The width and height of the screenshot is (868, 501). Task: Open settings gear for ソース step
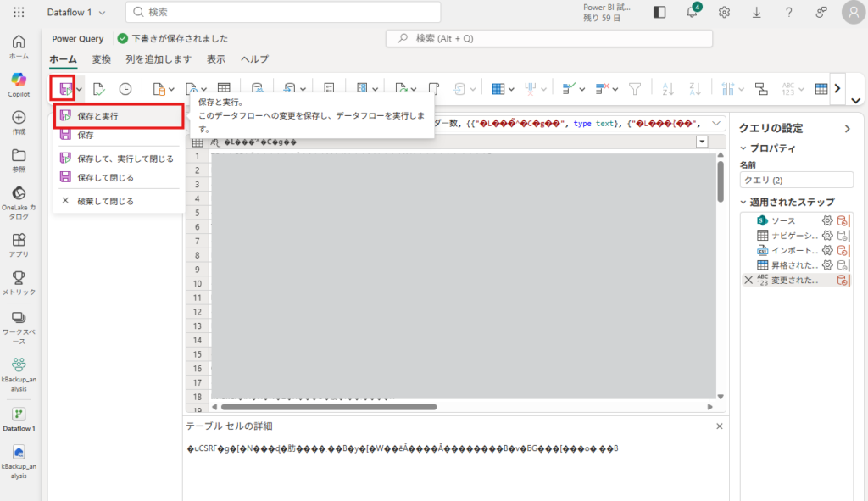click(827, 220)
